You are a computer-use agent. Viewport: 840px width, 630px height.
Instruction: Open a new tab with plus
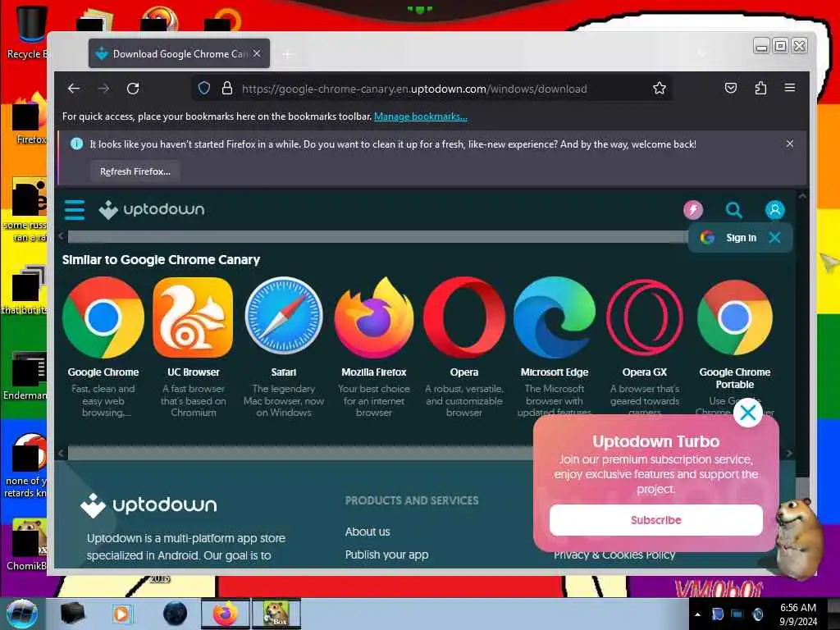click(288, 54)
